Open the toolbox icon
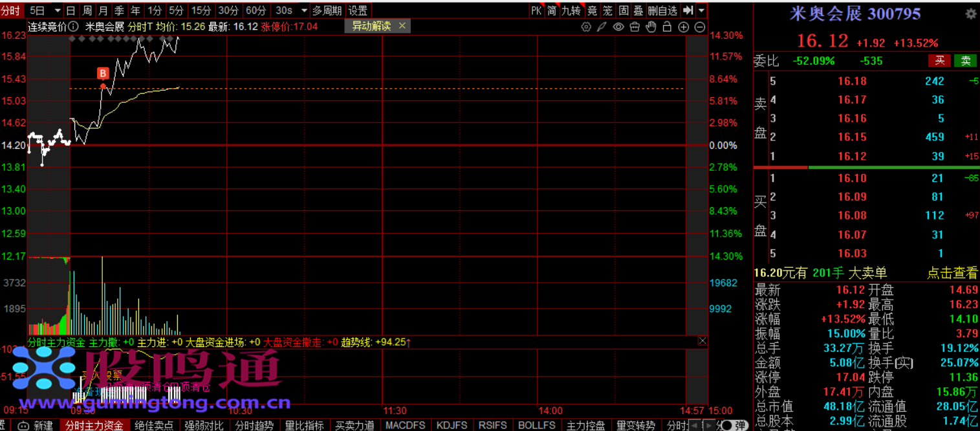 pyautogui.click(x=635, y=27)
